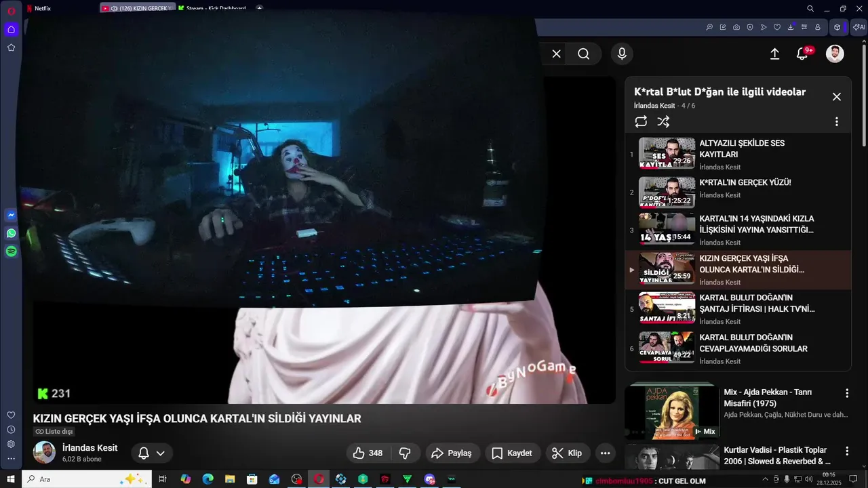Open YouTube upload/create icon

pos(774,54)
